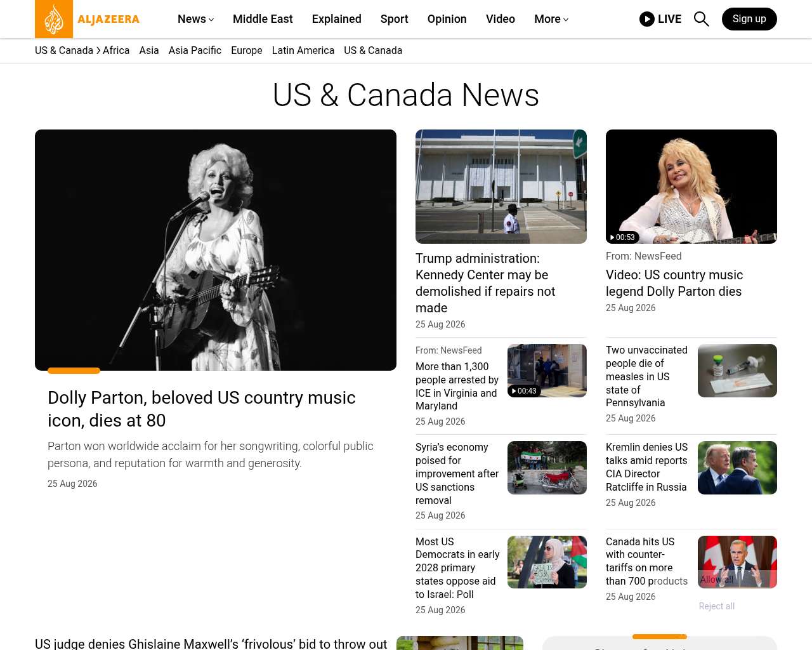Open the color Dolly Parton video thumbnail

(x=691, y=187)
